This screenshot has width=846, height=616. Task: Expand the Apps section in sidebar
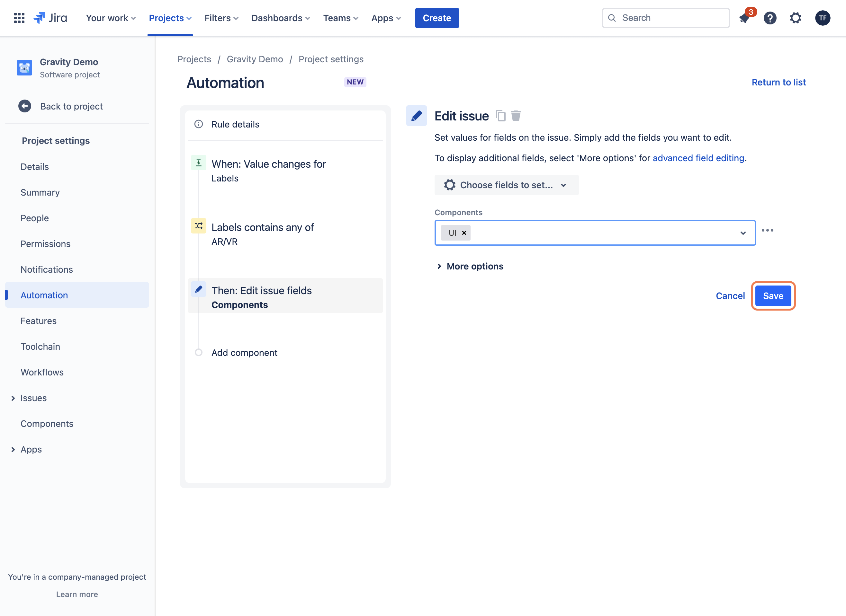click(x=13, y=450)
